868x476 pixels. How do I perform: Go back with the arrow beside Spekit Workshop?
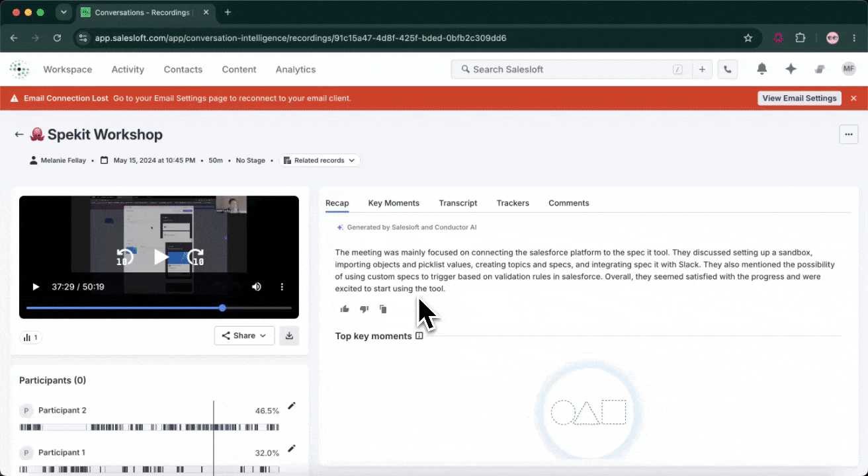click(19, 134)
